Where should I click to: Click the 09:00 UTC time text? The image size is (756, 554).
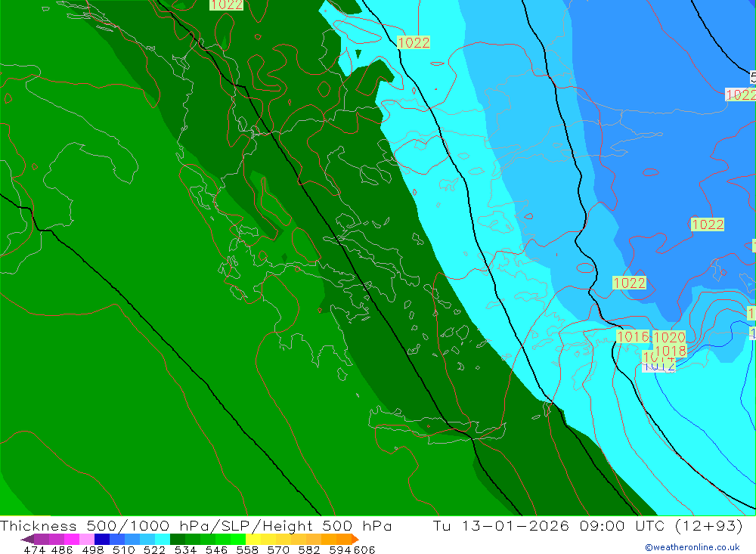click(x=623, y=525)
